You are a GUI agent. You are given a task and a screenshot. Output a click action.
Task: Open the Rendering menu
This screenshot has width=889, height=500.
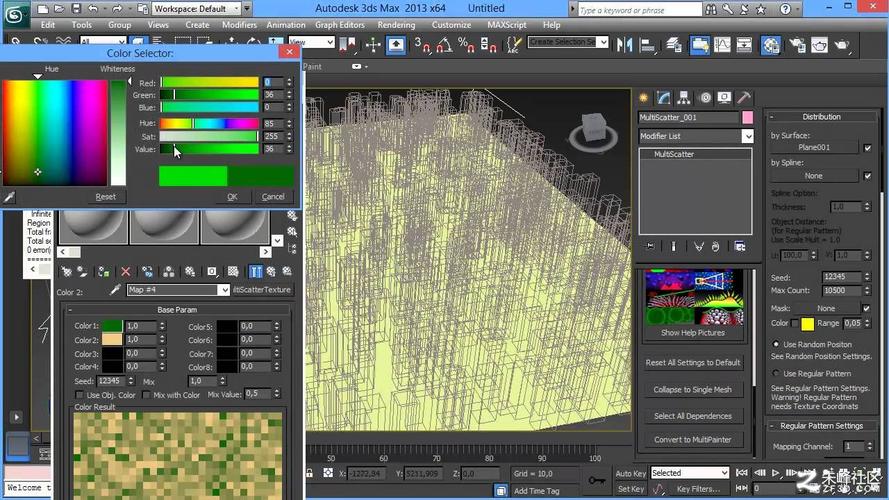[x=396, y=25]
